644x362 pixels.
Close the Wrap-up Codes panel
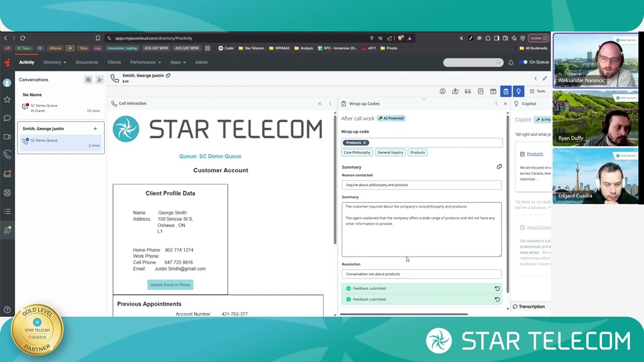click(x=505, y=104)
